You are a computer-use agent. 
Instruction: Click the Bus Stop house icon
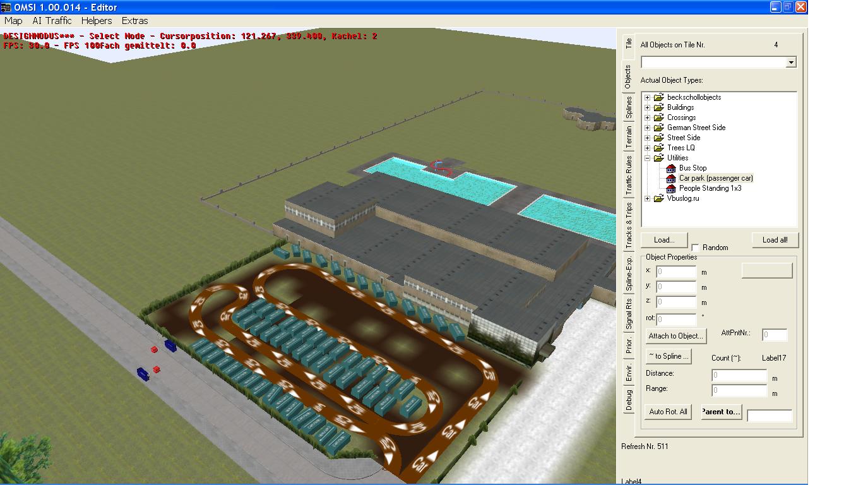671,168
